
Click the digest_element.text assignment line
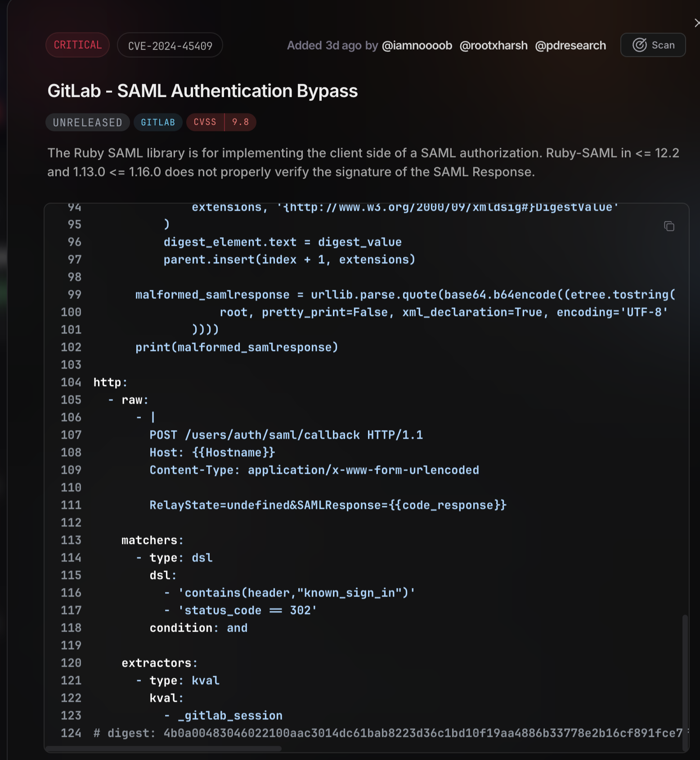pos(283,242)
